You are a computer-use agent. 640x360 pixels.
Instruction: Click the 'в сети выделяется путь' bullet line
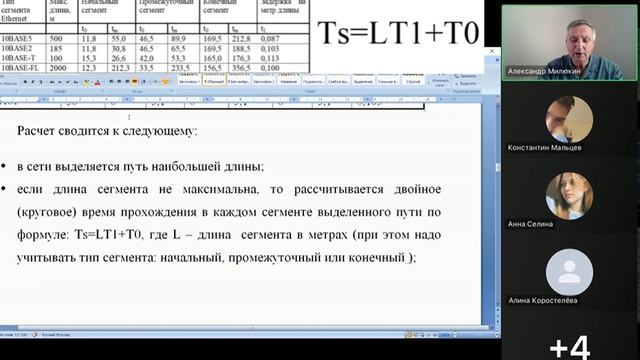pos(140,167)
